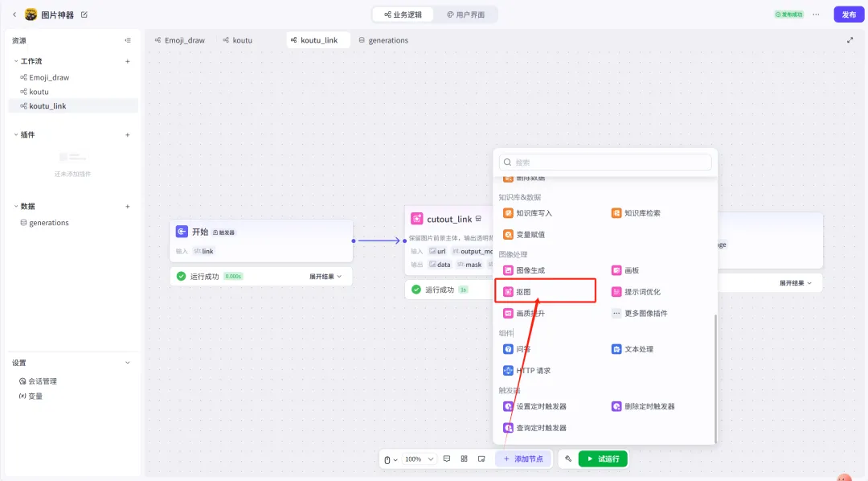868x481 pixels.
Task: Click the fullscreen canvas icon
Action: (850, 40)
